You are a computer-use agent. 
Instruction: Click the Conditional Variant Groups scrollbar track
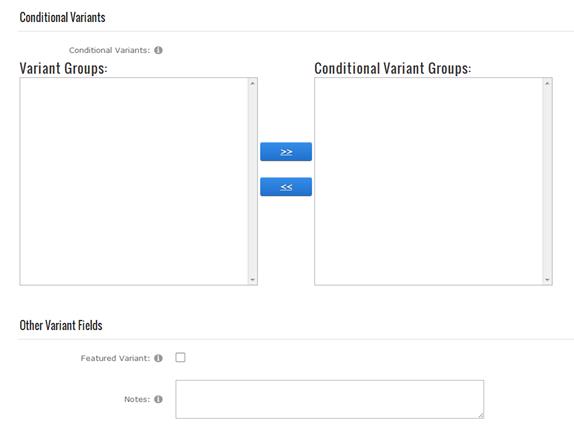click(547, 181)
